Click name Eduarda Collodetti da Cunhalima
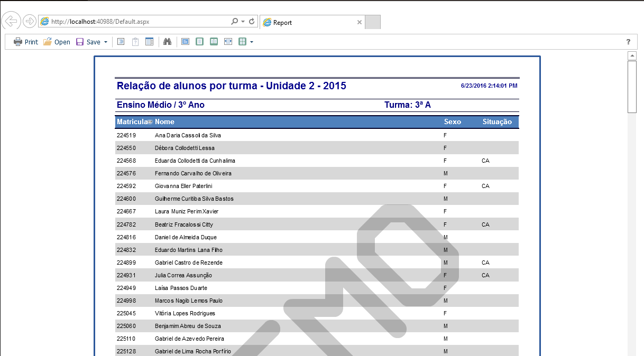The width and height of the screenshot is (644, 356). [x=195, y=161]
